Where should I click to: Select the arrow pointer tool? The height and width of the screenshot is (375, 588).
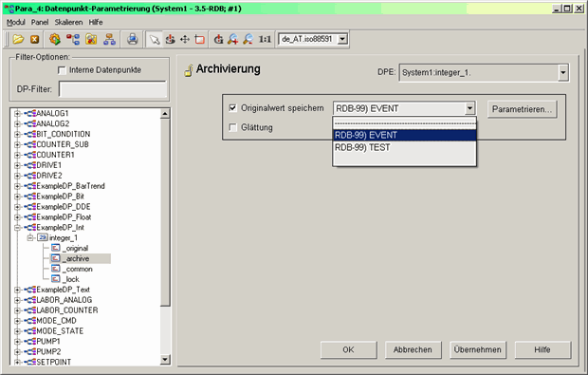155,39
